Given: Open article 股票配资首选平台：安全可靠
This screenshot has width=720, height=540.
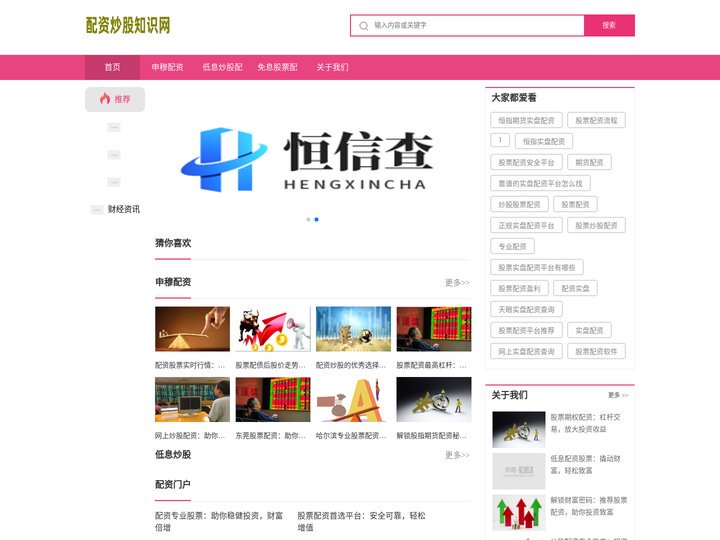Looking at the screenshot, I should click(x=361, y=522).
